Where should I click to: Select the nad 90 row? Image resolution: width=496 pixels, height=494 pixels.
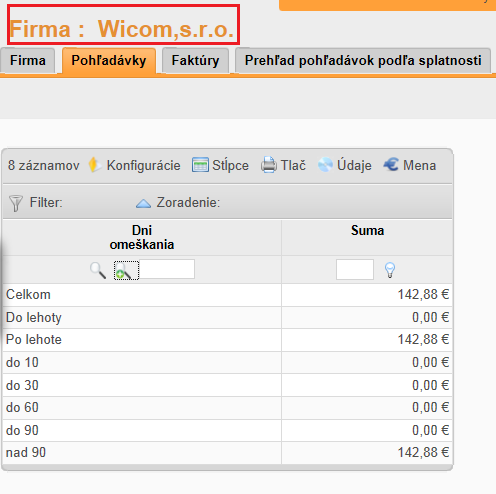[x=228, y=453]
